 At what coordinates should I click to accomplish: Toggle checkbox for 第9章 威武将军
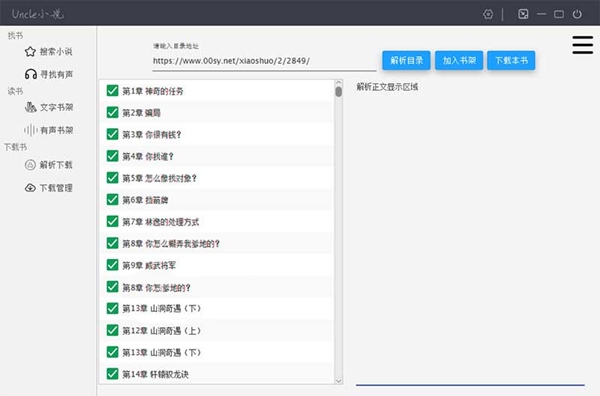point(112,265)
